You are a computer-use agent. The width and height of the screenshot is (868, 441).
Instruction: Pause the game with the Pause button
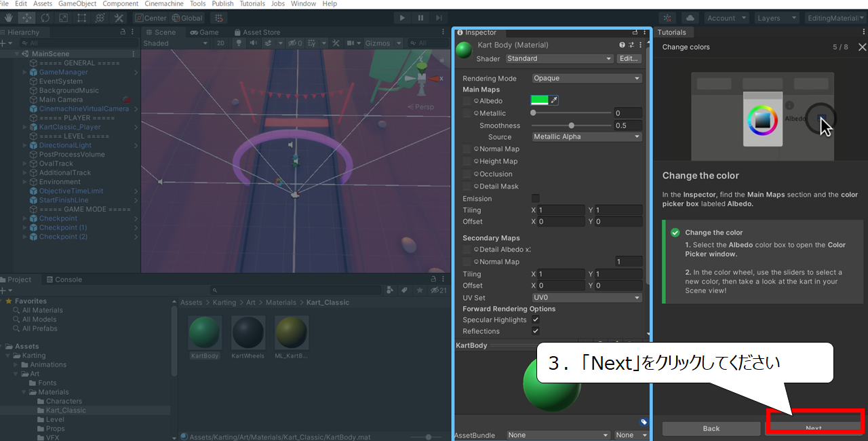pos(420,18)
